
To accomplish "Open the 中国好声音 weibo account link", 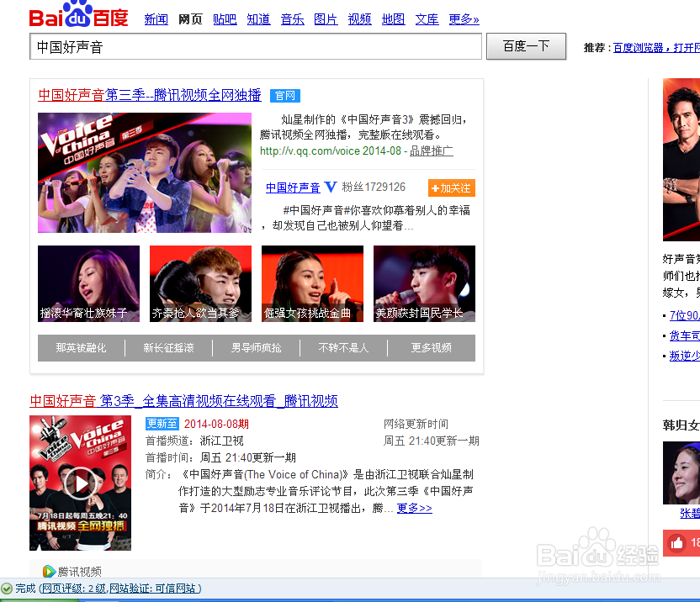I will (293, 187).
